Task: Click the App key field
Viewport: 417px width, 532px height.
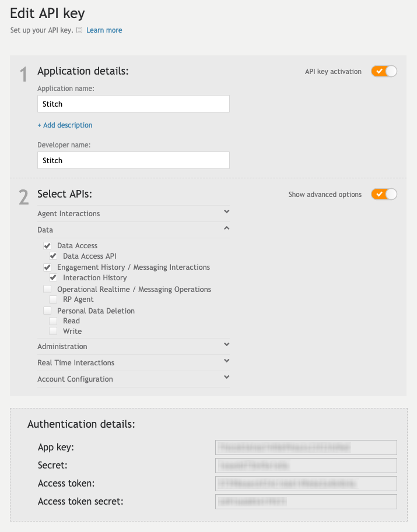Action: coord(306,448)
